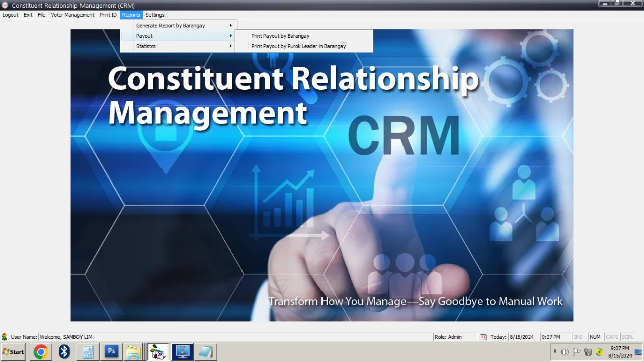The width and height of the screenshot is (644, 362).
Task: Close the highlighted Reports menu
Action: point(131,15)
